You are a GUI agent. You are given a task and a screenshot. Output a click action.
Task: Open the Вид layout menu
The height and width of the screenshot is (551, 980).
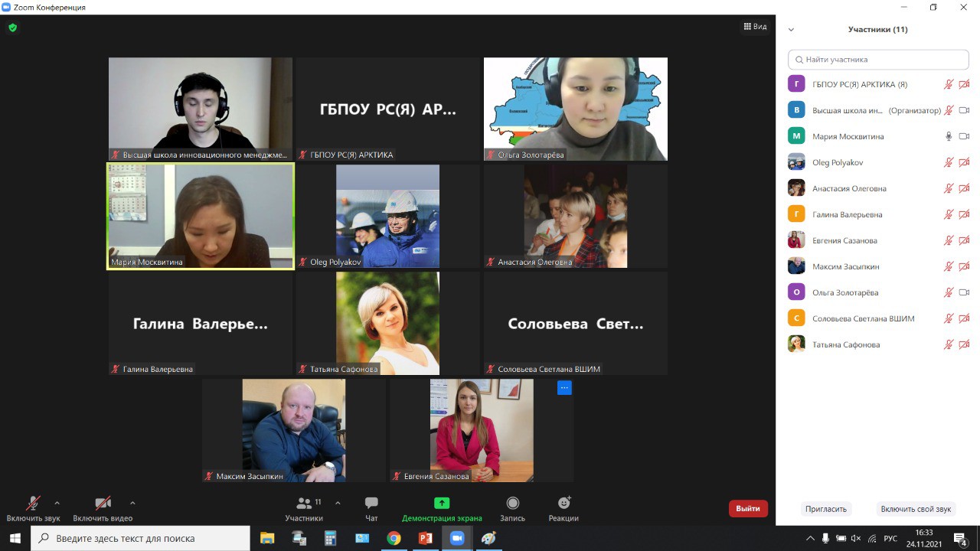(755, 27)
